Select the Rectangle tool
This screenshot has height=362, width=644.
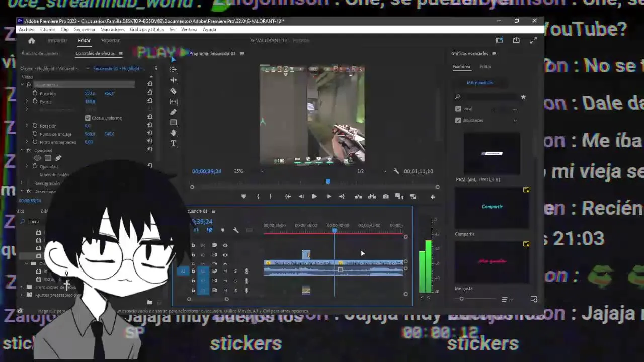(x=173, y=123)
